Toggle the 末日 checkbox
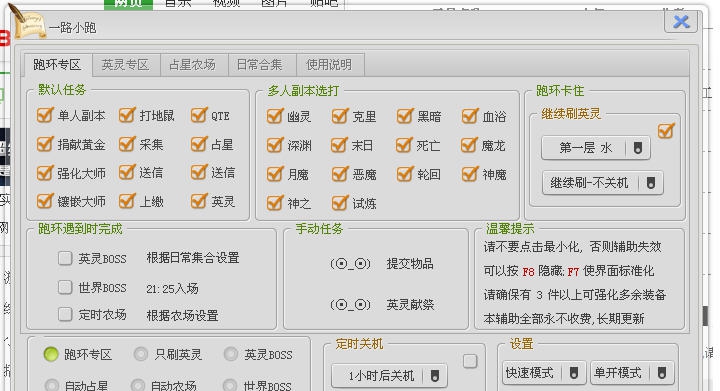The height and width of the screenshot is (391, 720). (340, 145)
